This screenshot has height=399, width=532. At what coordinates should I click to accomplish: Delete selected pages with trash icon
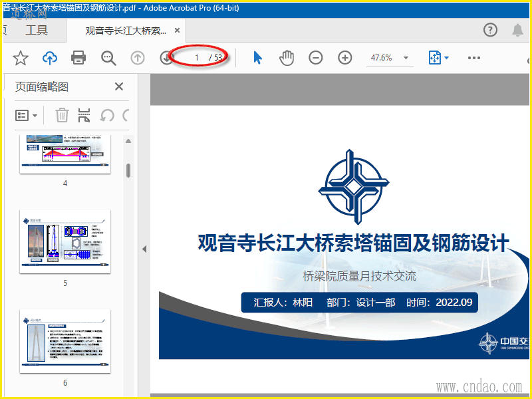click(62, 115)
